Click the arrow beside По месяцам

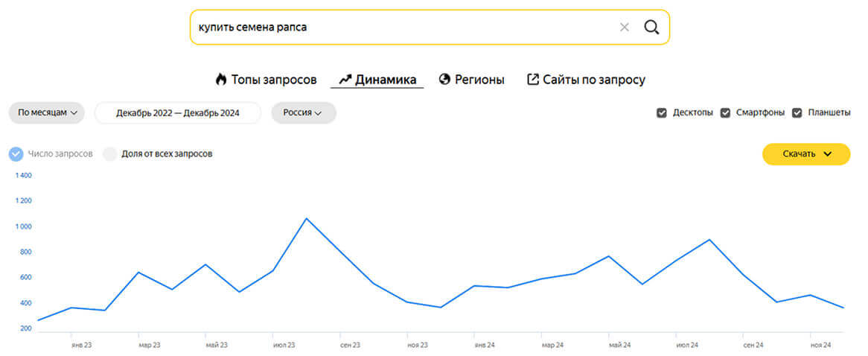click(74, 113)
